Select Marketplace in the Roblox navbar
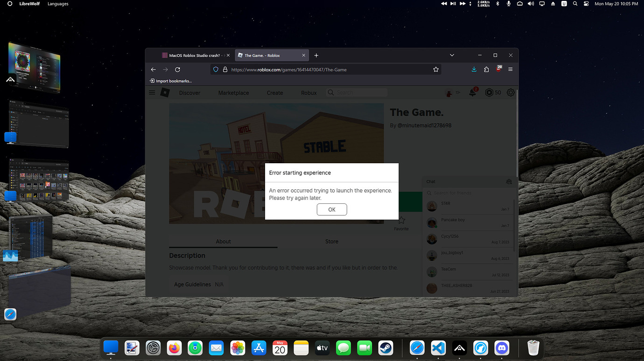Image resolution: width=644 pixels, height=361 pixels. tap(233, 92)
